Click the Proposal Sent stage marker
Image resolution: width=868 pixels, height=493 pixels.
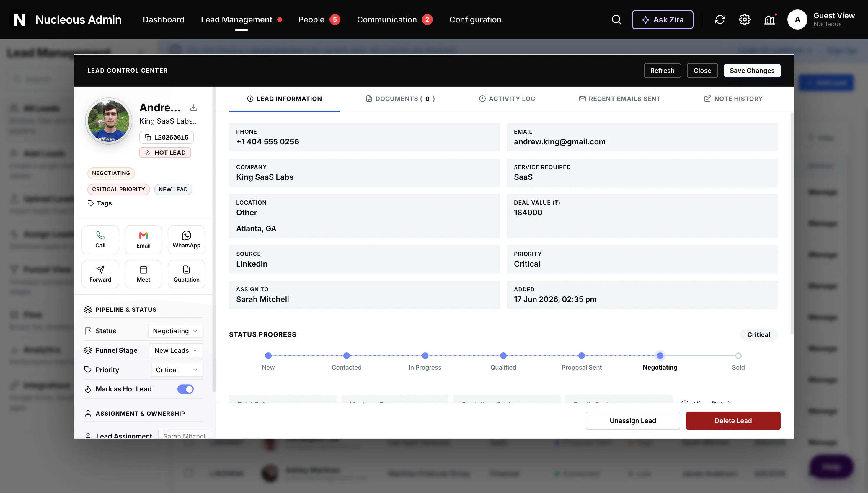tap(581, 355)
